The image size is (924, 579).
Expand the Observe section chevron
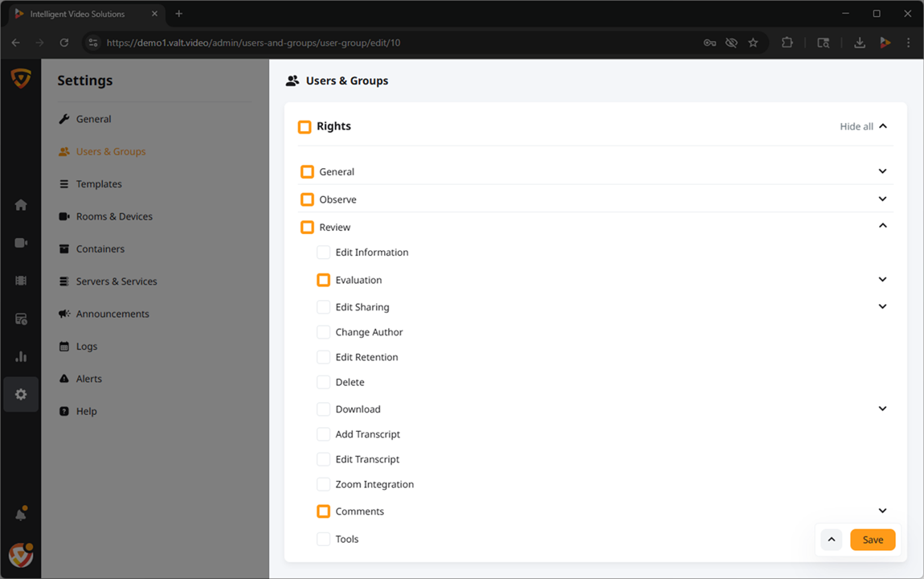(882, 199)
